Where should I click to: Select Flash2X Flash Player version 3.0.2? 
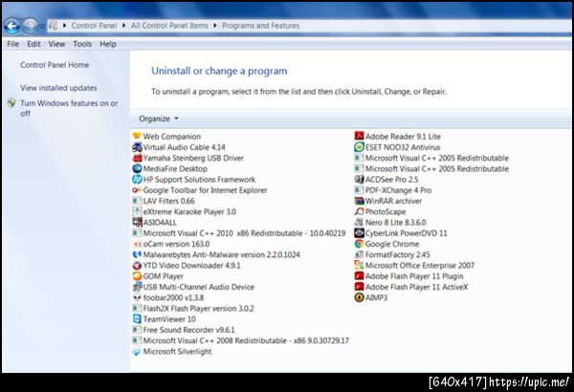coord(193,308)
